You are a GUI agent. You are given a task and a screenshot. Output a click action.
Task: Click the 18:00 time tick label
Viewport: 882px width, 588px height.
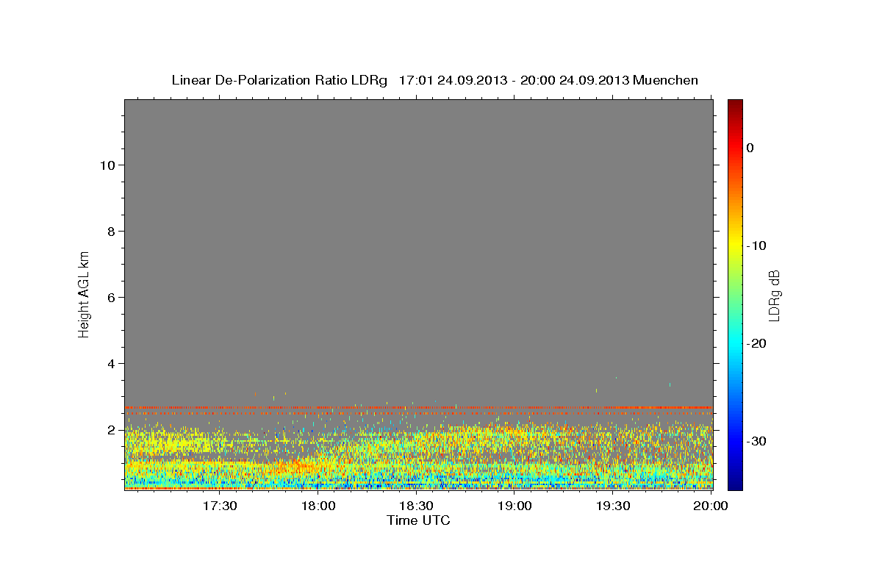click(x=318, y=506)
